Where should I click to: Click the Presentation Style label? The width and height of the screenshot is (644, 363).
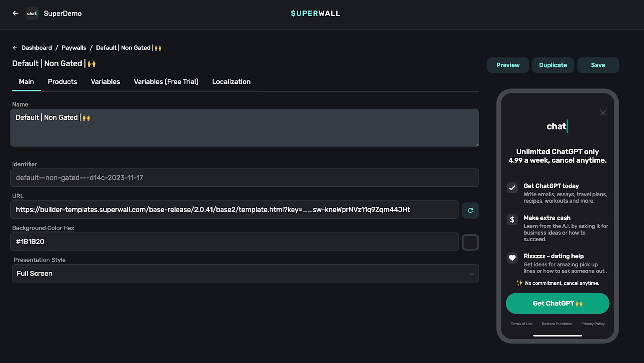pyautogui.click(x=40, y=260)
